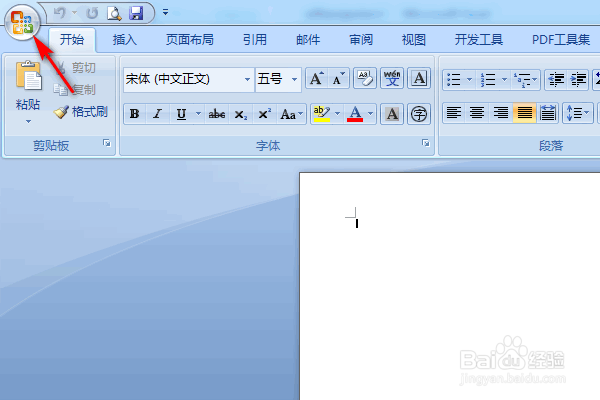
Task: Open the Customize Quick Access Toolbar dropdown
Action: pos(165,12)
